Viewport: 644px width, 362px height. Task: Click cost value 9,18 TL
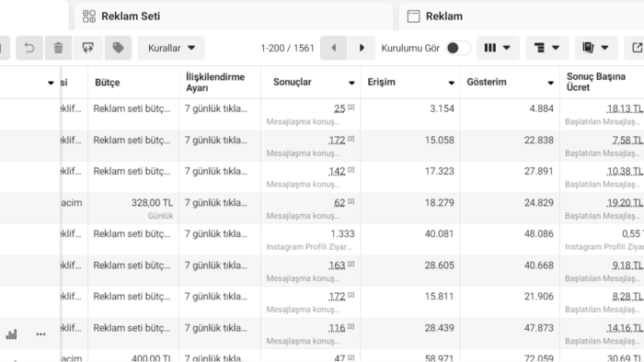(x=627, y=266)
